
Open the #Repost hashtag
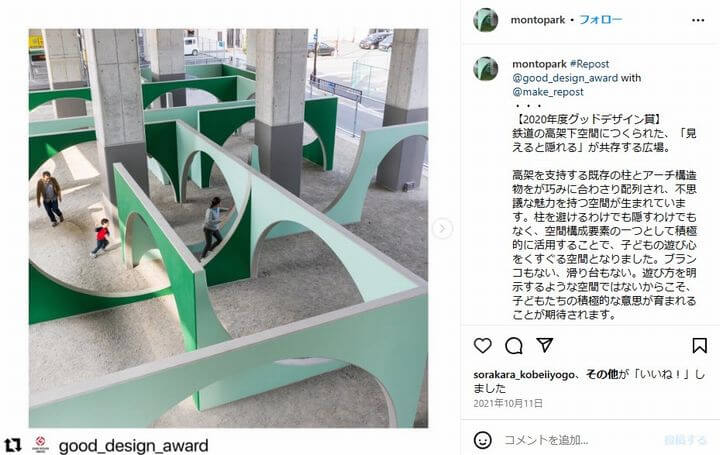point(589,64)
